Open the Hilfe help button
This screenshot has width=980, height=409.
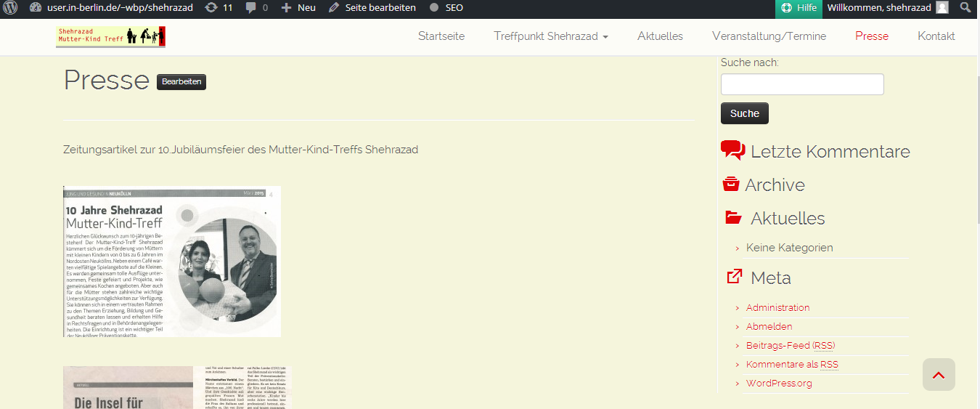coord(799,8)
